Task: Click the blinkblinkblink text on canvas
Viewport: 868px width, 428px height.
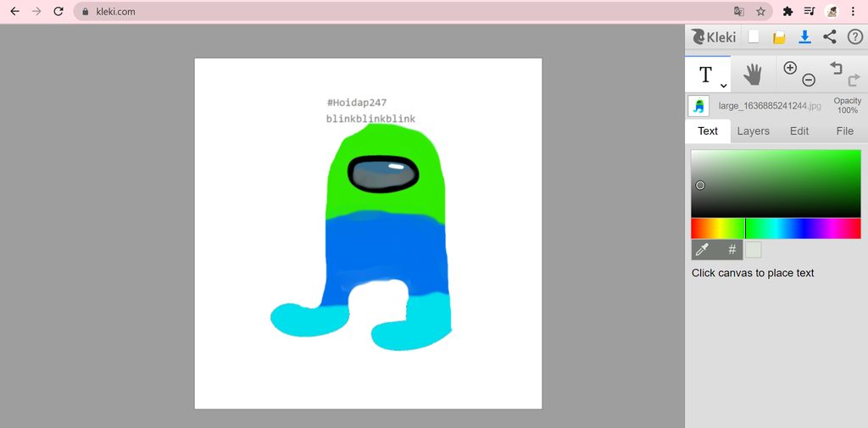Action: pyautogui.click(x=370, y=119)
